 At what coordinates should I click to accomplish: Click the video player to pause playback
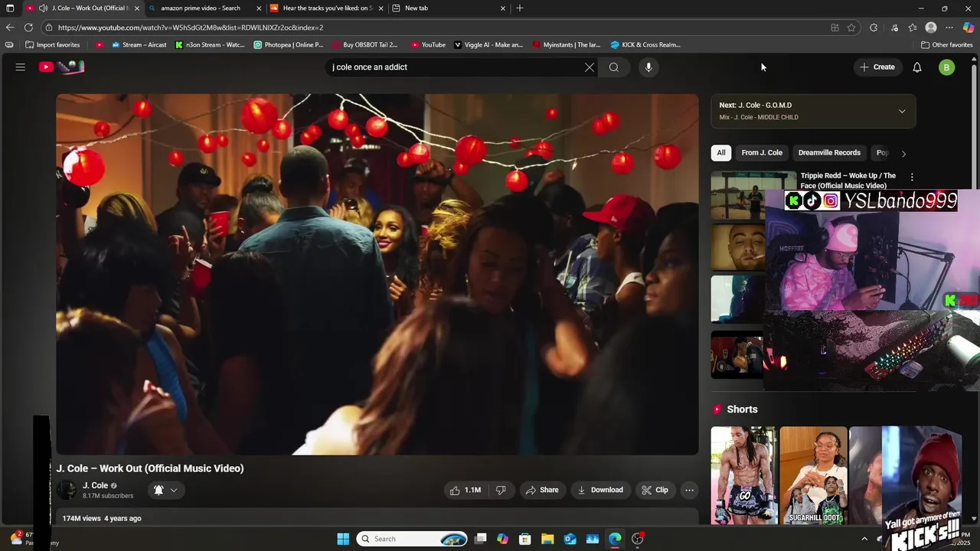click(x=377, y=274)
